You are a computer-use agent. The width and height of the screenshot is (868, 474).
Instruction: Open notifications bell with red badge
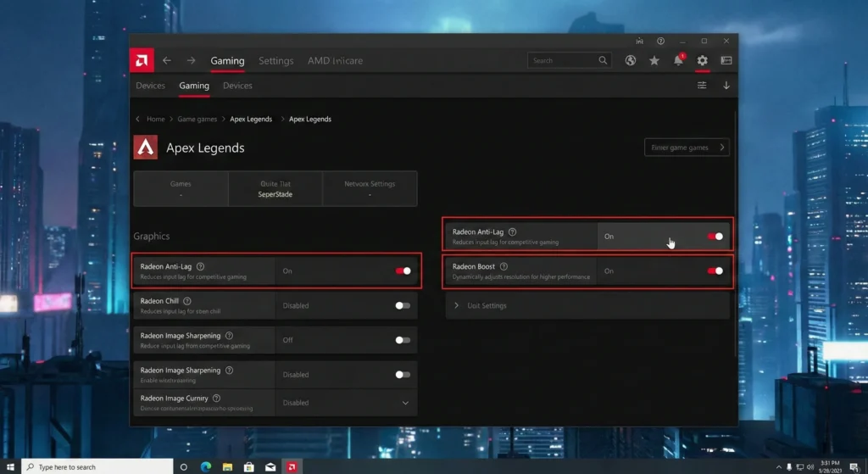point(679,60)
